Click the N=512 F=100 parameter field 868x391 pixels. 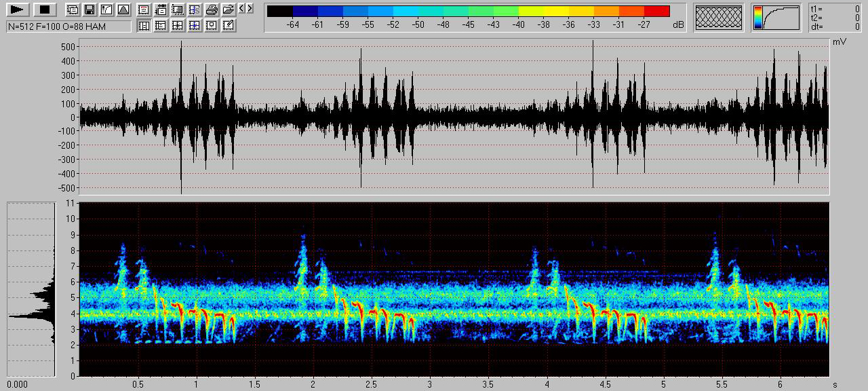coord(68,26)
